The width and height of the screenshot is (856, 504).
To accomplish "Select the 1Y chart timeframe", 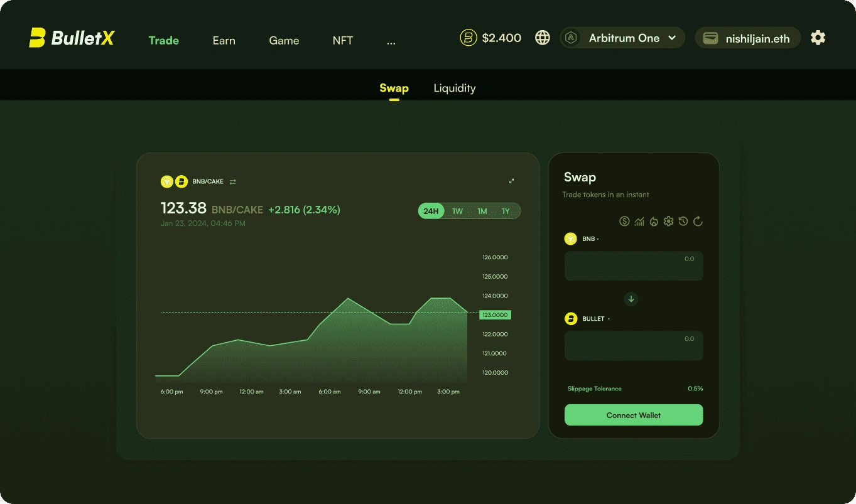I will [506, 211].
